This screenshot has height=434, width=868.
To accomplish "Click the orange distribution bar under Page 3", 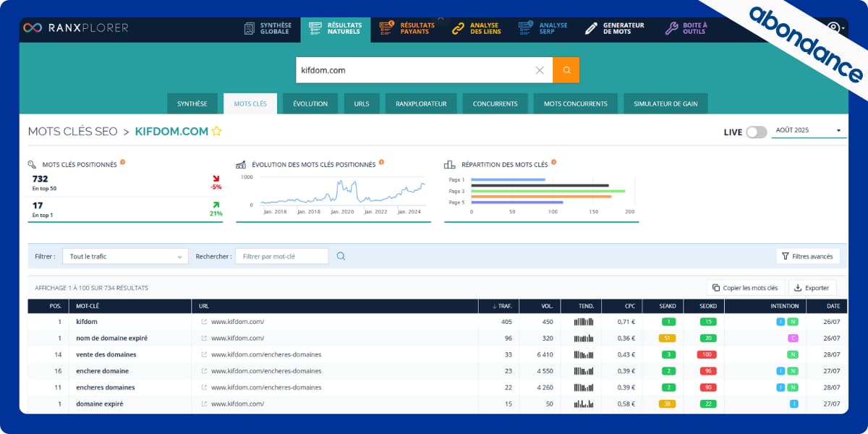I will click(x=541, y=197).
